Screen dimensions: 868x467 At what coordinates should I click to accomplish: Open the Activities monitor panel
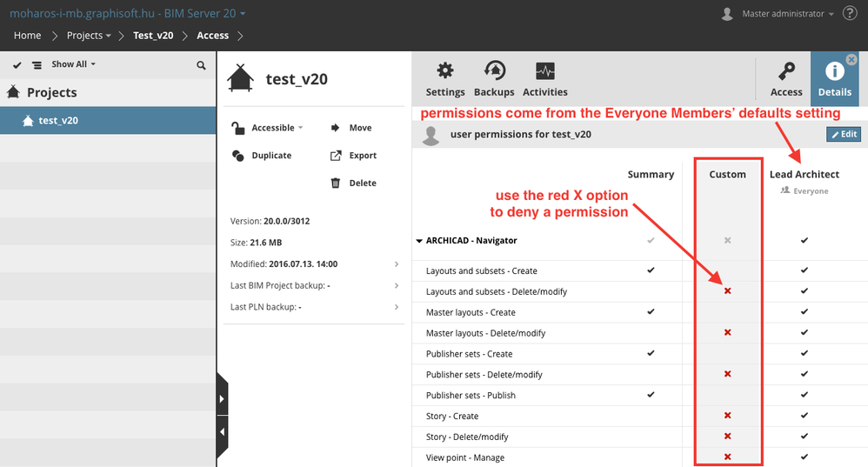[x=544, y=80]
